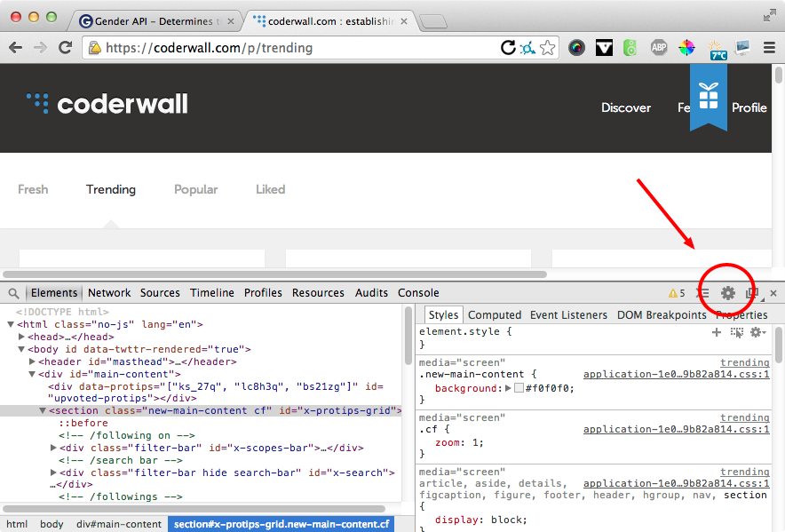Viewport: 785px width, 532px height.
Task: Open the Chrome hamburger menu
Action: point(770,48)
